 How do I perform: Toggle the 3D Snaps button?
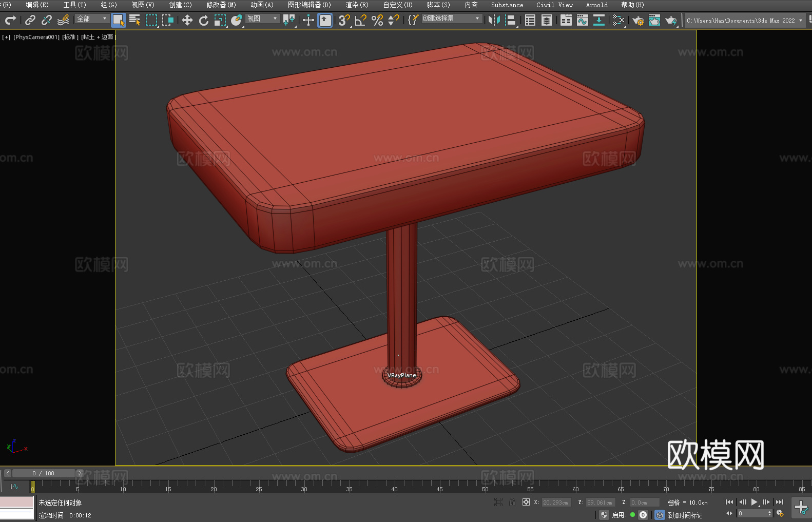[344, 20]
